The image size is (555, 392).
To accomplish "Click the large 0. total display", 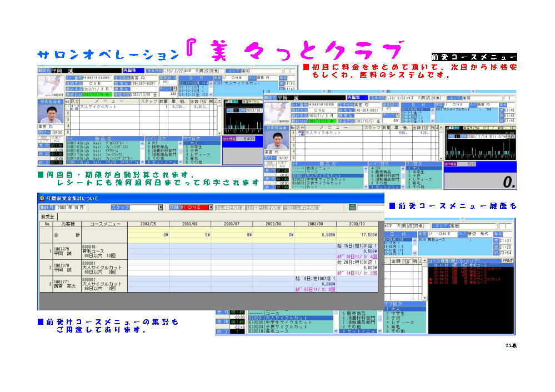I will point(480,180).
